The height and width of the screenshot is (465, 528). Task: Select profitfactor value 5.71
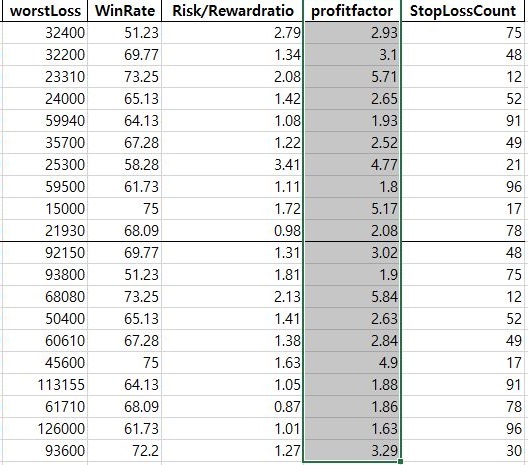click(352, 76)
